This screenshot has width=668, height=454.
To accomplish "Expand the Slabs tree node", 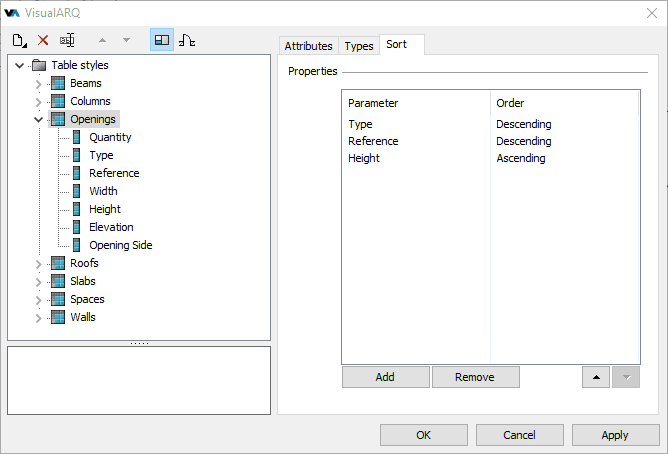I will pyautogui.click(x=38, y=282).
